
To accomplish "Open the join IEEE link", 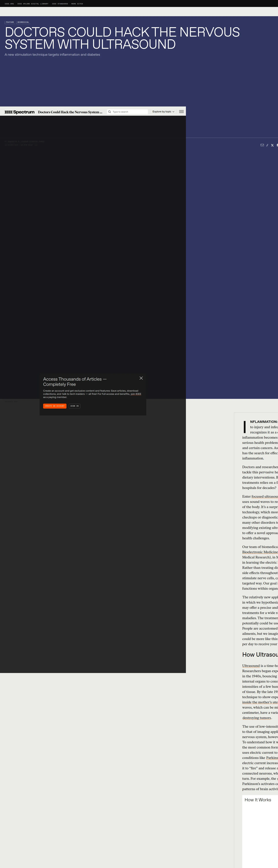I will click(x=136, y=394).
